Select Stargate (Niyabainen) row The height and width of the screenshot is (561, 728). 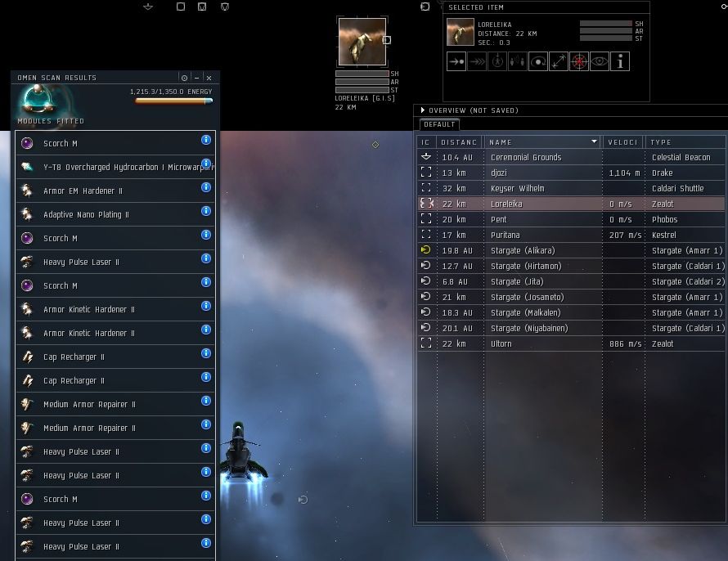(572, 328)
